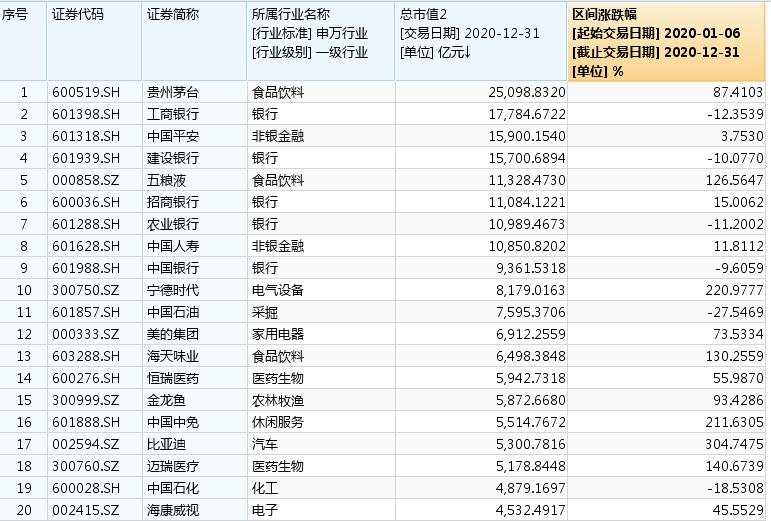The width and height of the screenshot is (771, 521).
Task: Select stock code 601988.SH
Action: coord(86,268)
